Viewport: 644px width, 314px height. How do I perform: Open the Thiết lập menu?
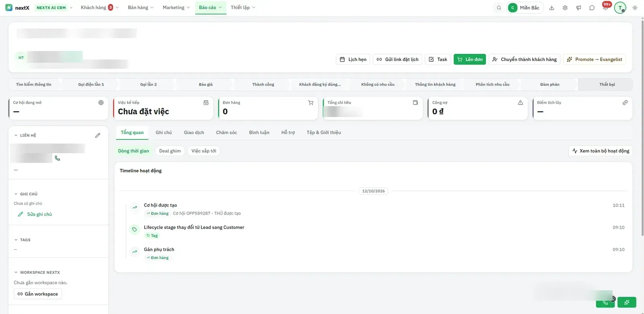pos(243,8)
